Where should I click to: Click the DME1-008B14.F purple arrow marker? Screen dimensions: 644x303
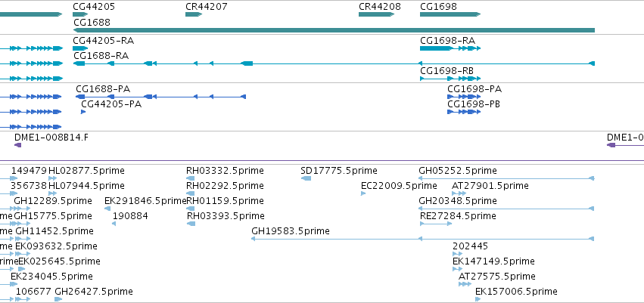tap(17, 145)
